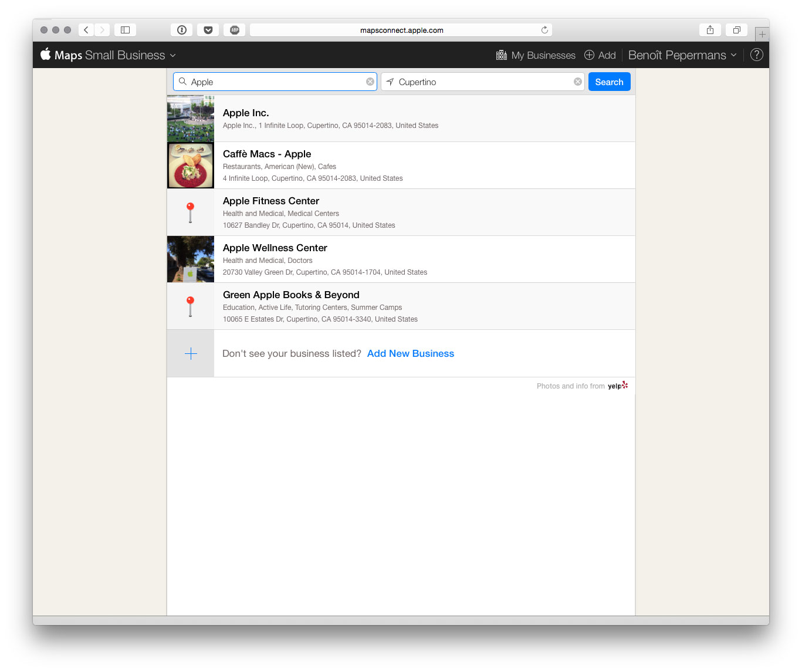The width and height of the screenshot is (802, 672).
Task: Click the plus tile beside Add New Business
Action: coord(191,353)
